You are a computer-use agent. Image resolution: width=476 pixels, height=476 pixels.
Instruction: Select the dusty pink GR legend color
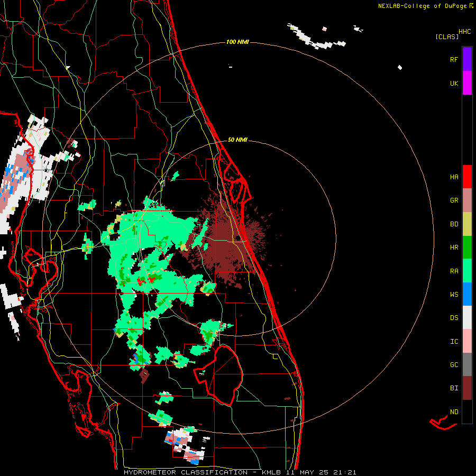click(x=467, y=200)
